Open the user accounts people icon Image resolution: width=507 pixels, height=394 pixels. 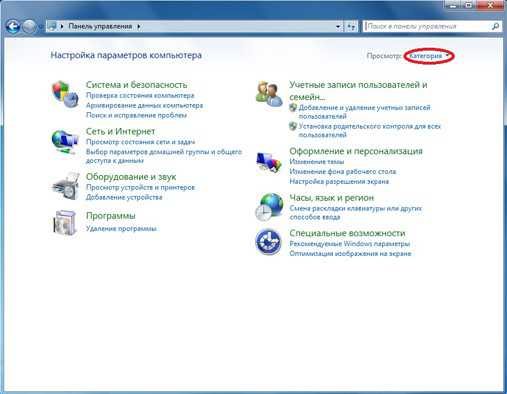point(269,94)
